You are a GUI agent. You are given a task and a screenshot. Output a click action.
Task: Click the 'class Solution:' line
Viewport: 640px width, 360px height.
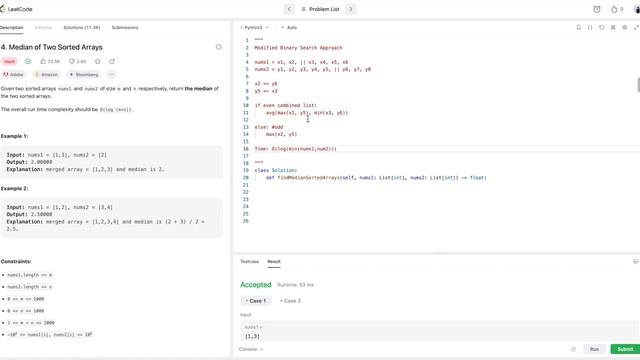pyautogui.click(x=276, y=171)
